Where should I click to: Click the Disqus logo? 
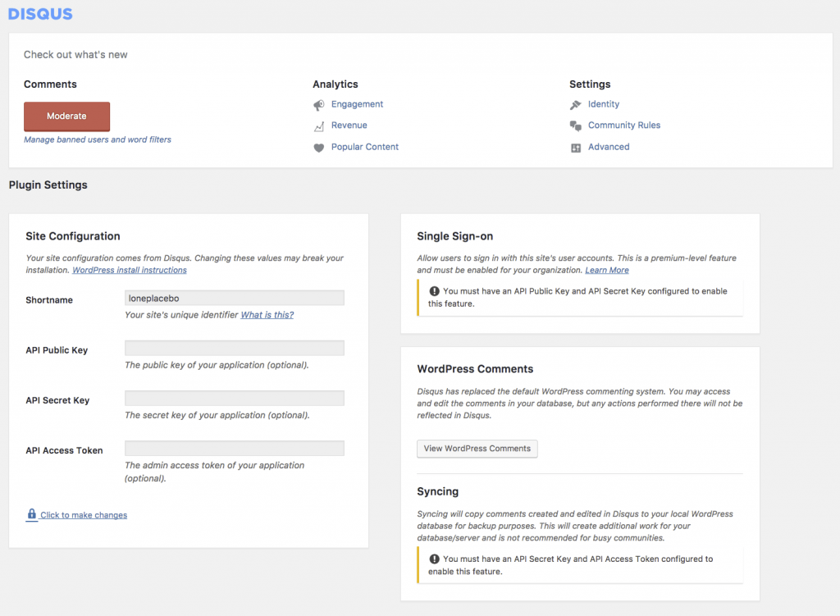pyautogui.click(x=40, y=14)
